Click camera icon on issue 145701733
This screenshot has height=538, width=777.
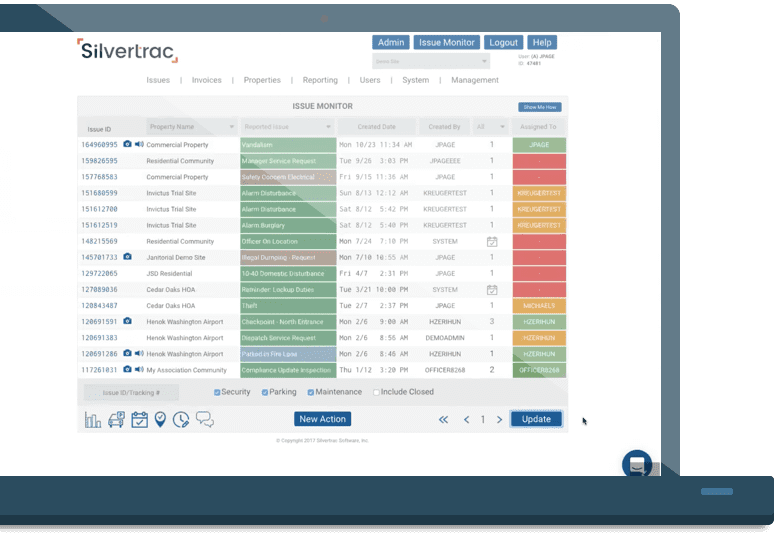(127, 257)
